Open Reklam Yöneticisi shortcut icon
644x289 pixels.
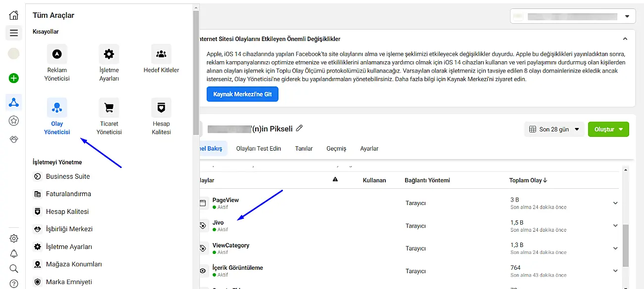coord(57,54)
